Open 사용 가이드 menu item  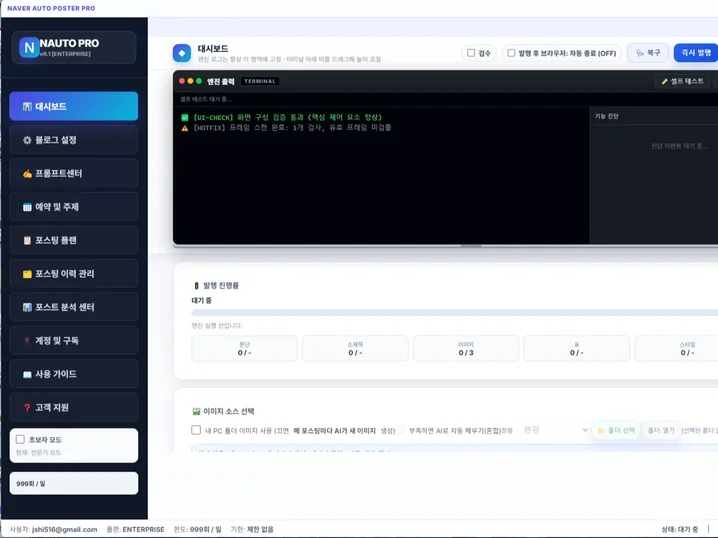pyautogui.click(x=74, y=374)
